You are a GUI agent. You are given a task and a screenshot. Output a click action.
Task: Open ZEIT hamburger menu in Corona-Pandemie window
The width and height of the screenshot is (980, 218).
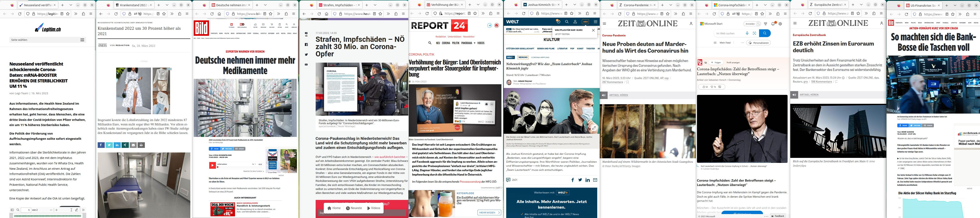coord(604,24)
